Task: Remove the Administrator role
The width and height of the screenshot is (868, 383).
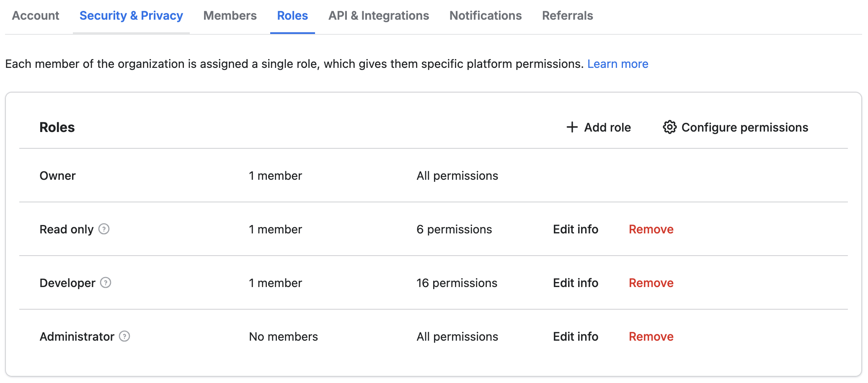Action: click(x=651, y=336)
